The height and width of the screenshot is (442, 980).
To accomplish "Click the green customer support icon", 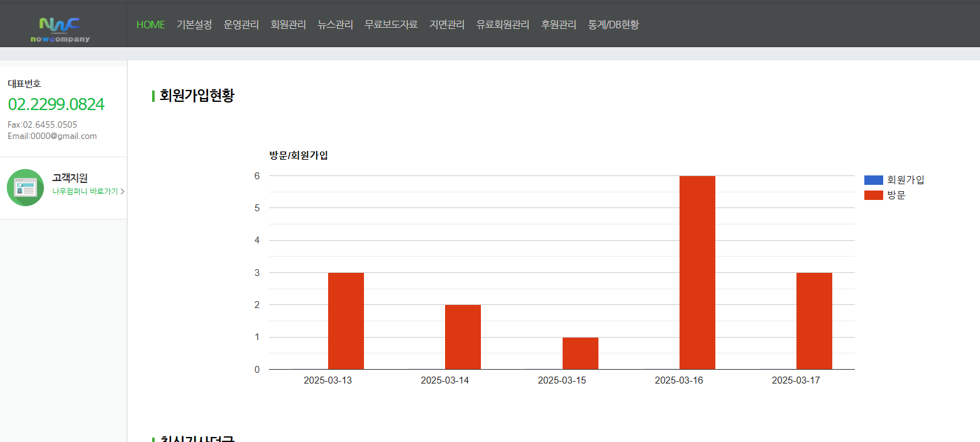I will pyautogui.click(x=25, y=187).
